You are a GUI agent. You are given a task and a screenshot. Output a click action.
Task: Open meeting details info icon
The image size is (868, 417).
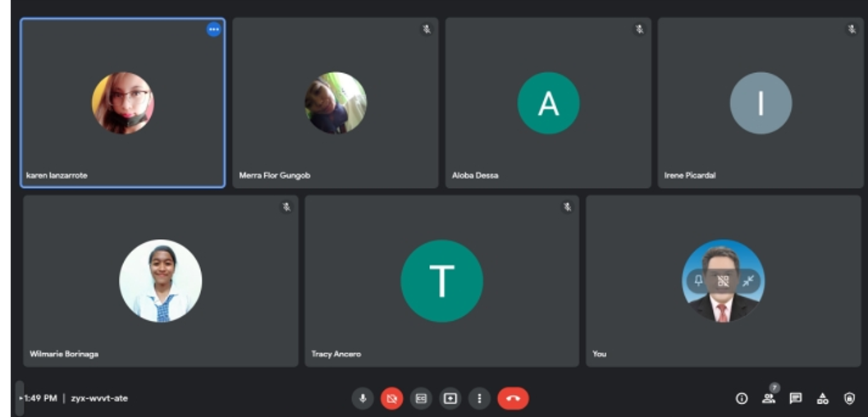(x=742, y=398)
